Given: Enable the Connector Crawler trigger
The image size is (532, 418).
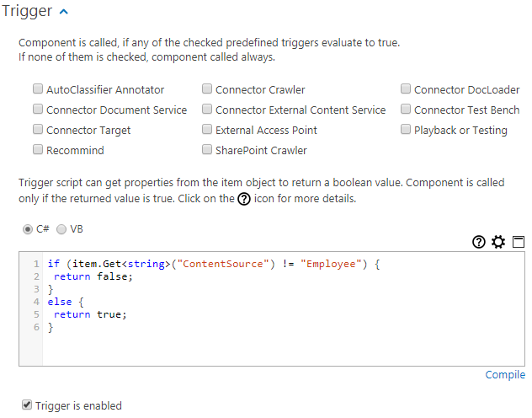Looking at the screenshot, I should click(207, 89).
